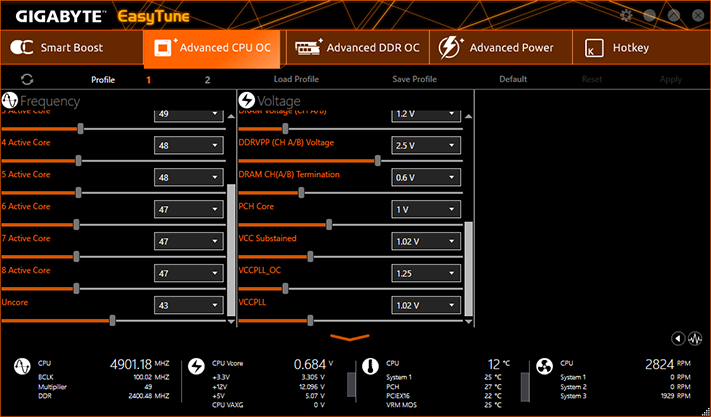Viewport: 711px width, 417px height.
Task: Click the Apply button
Action: (671, 79)
